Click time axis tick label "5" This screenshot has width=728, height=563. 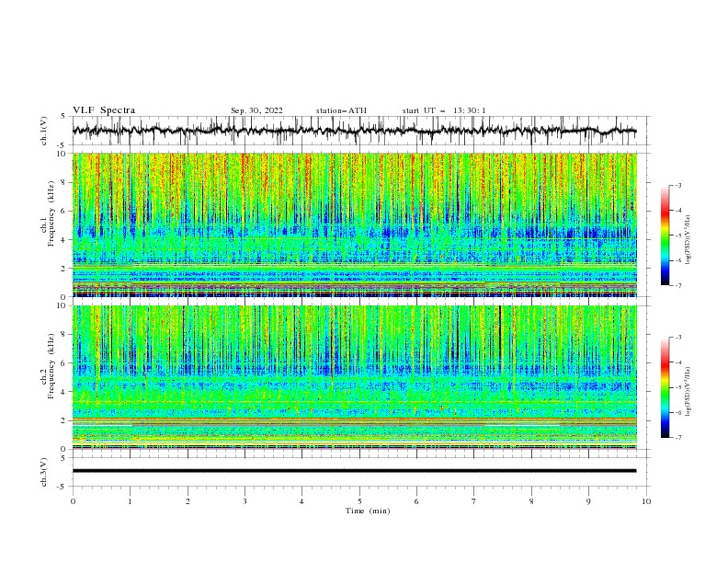click(359, 501)
